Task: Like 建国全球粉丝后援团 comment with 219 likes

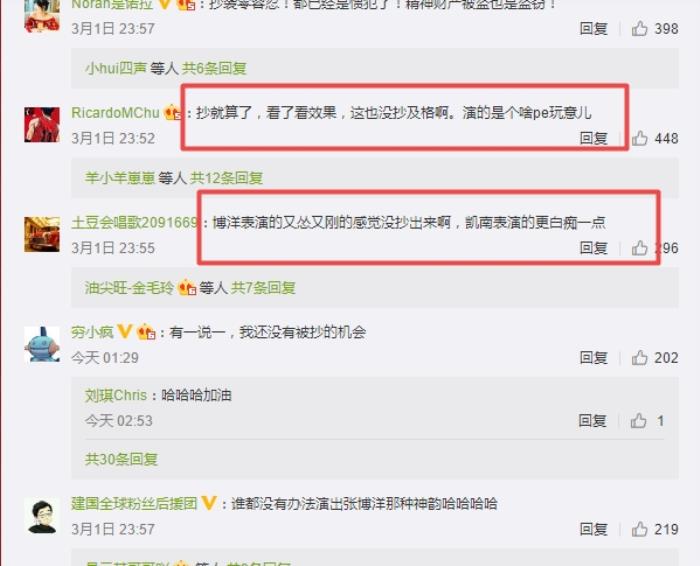Action: click(639, 529)
